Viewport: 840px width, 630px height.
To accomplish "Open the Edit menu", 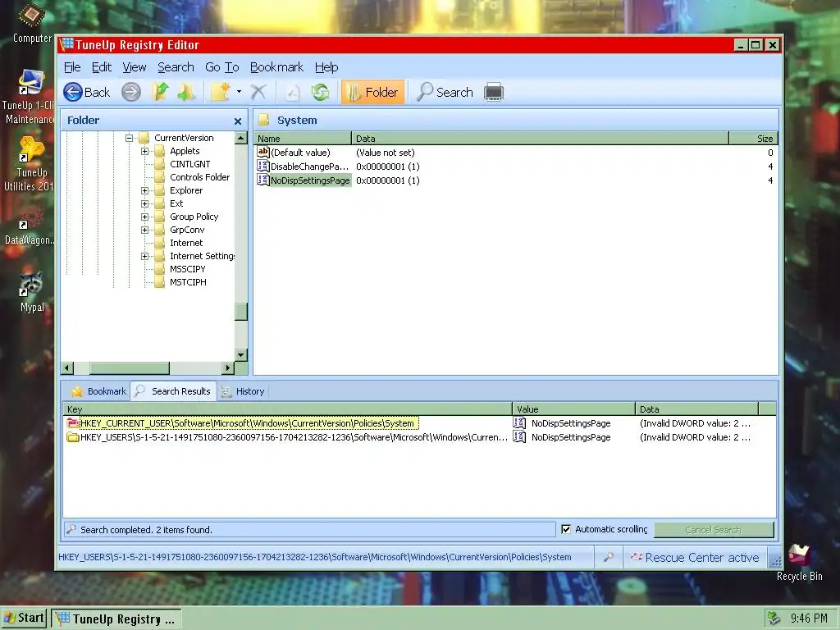I will (101, 67).
